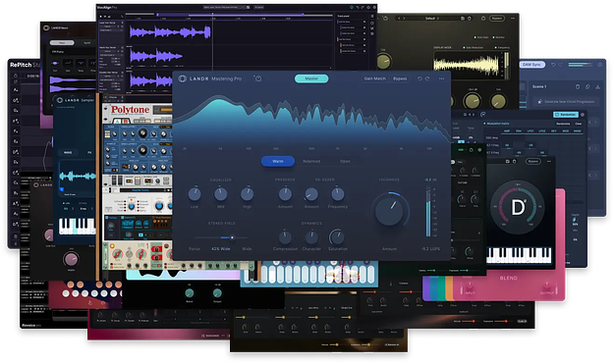Image resolution: width=614 pixels, height=364 pixels.
Task: Click the large Oscillator 1 knob in Polytone
Action: pos(142,133)
